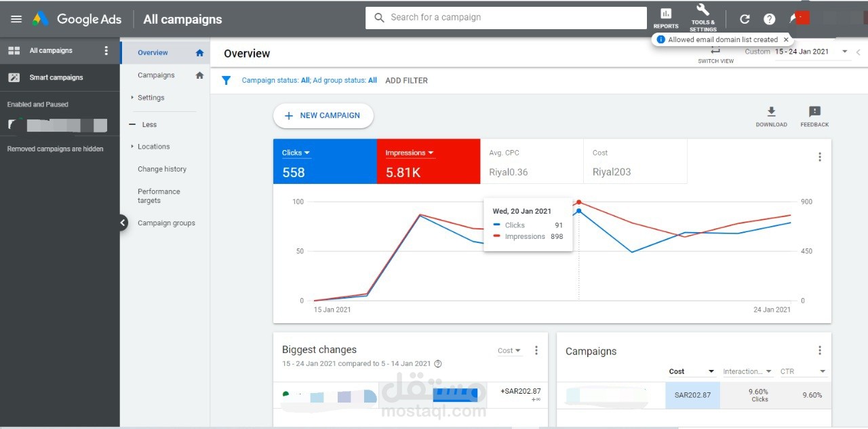Click the notification info icon

click(x=661, y=39)
